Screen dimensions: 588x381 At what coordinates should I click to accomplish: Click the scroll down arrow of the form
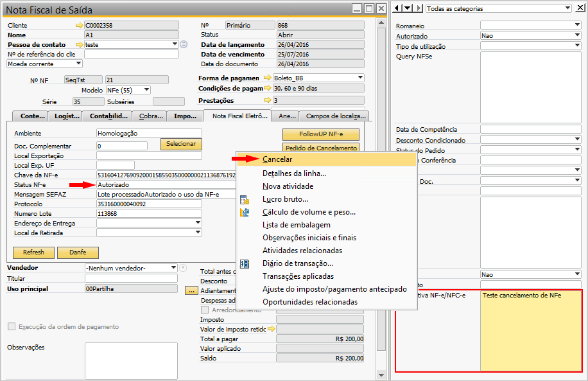tap(381, 375)
